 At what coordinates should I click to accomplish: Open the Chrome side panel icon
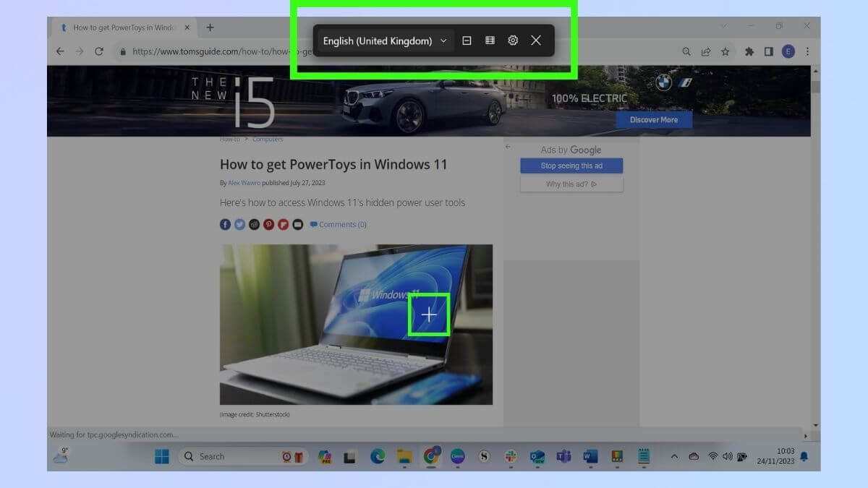769,51
